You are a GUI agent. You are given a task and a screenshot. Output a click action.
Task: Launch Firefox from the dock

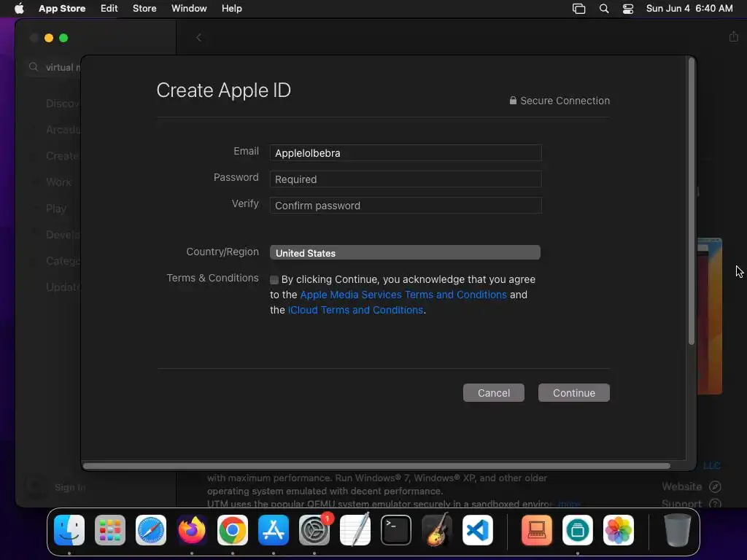pos(192,530)
